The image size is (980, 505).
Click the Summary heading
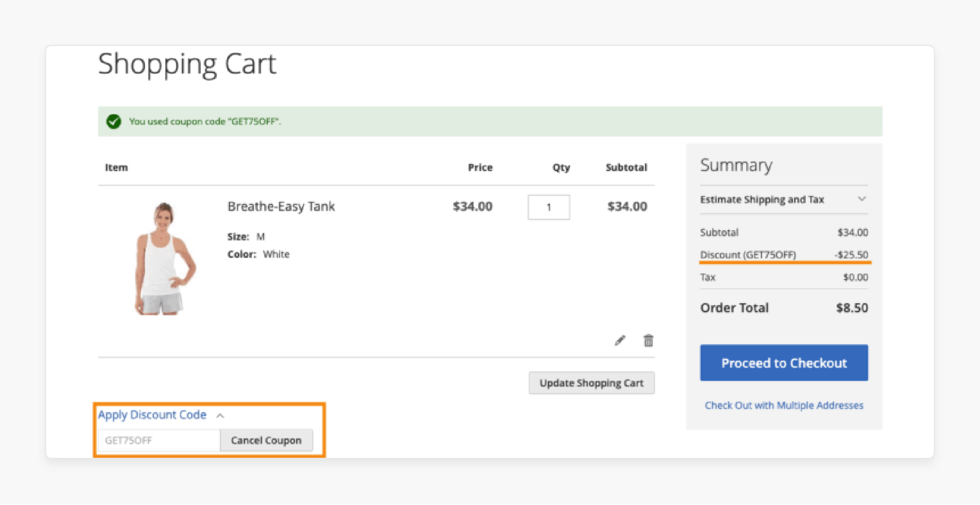[736, 165]
